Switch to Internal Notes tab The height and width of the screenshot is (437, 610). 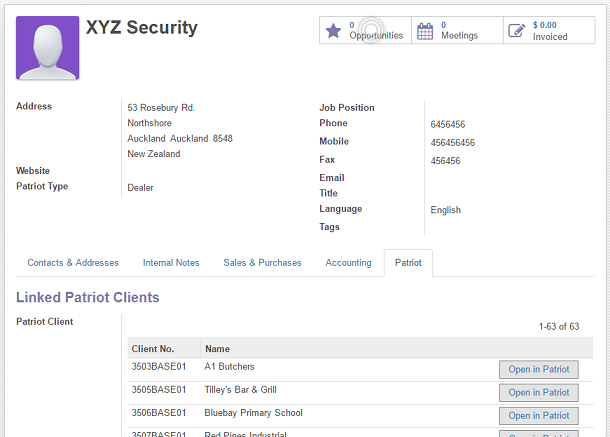pyautogui.click(x=171, y=263)
